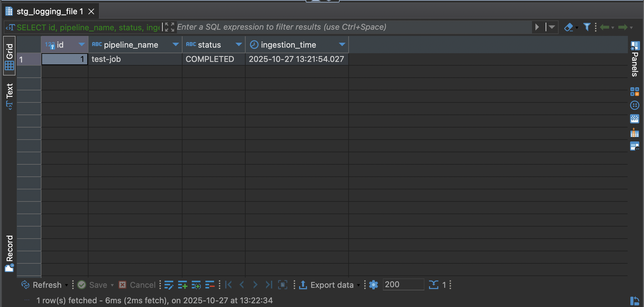Click the edit cell value icon
Image resolution: width=644 pixels, height=307 pixels.
tap(169, 285)
